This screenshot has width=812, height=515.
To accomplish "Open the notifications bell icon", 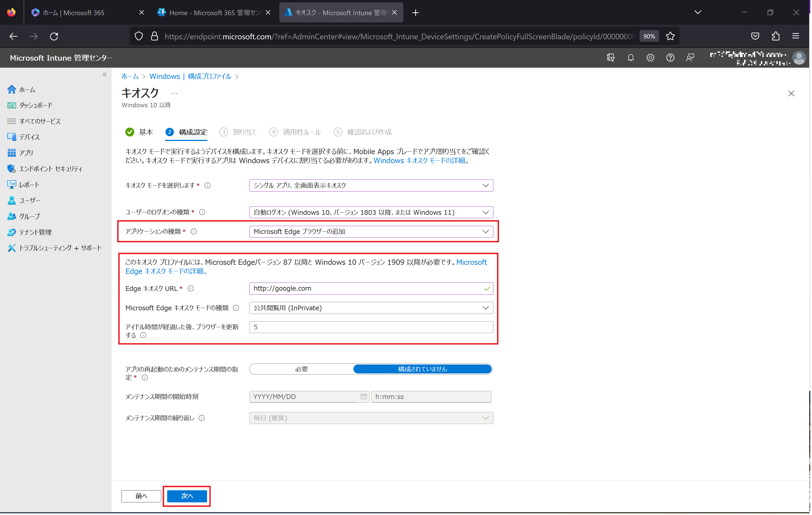I will click(x=632, y=58).
